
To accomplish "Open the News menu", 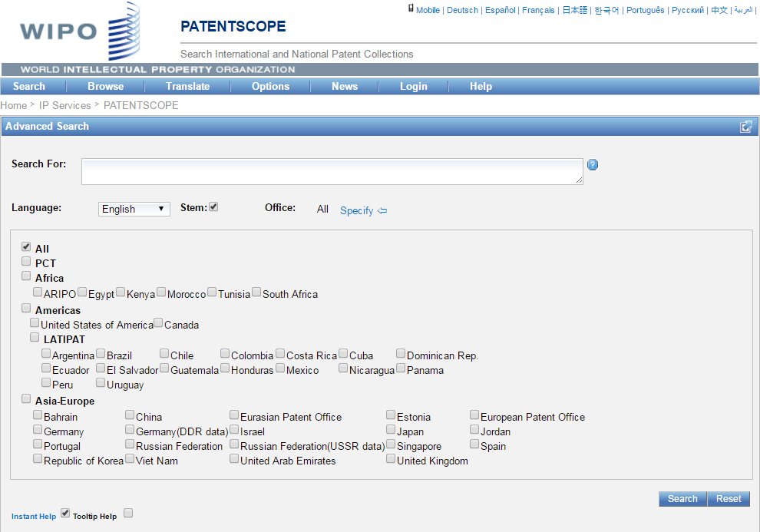I will pos(345,86).
